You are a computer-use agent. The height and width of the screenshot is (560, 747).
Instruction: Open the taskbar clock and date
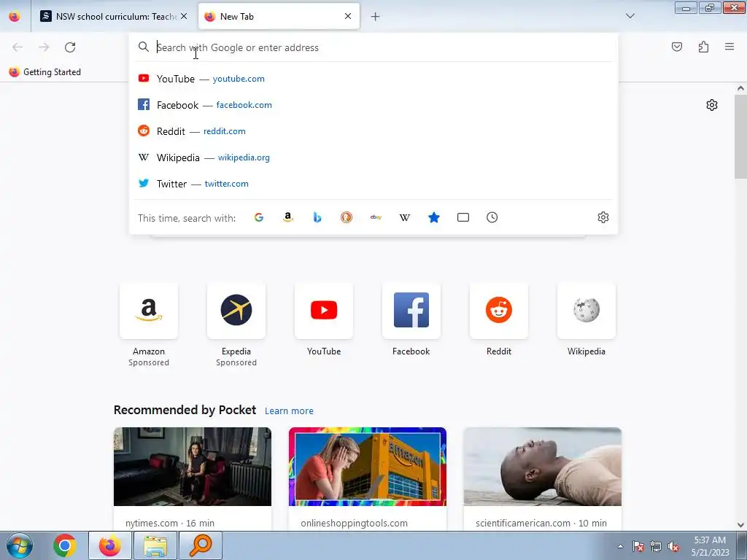pyautogui.click(x=711, y=545)
